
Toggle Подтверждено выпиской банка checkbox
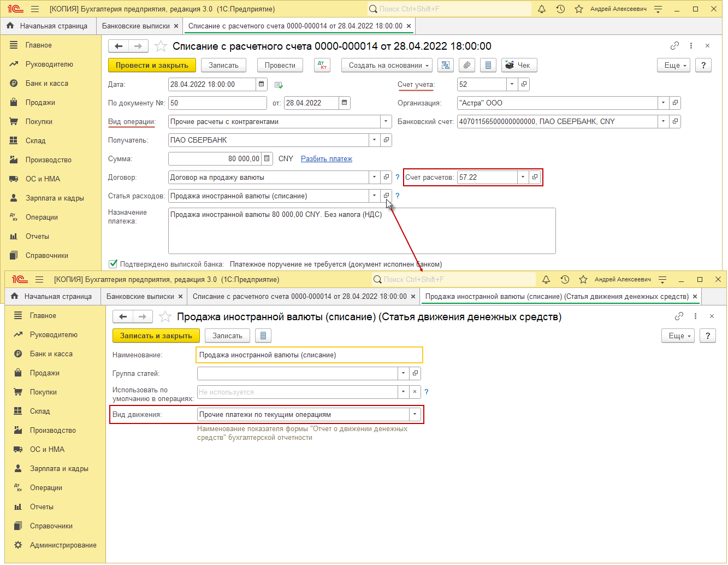(113, 264)
